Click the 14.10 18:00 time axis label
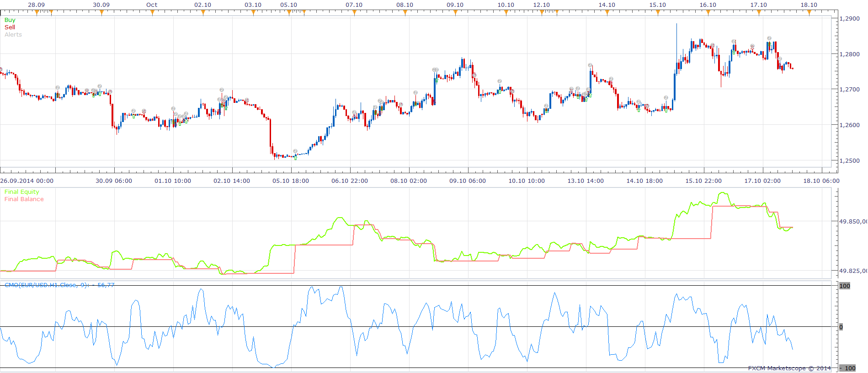The height and width of the screenshot is (373, 868). [644, 181]
